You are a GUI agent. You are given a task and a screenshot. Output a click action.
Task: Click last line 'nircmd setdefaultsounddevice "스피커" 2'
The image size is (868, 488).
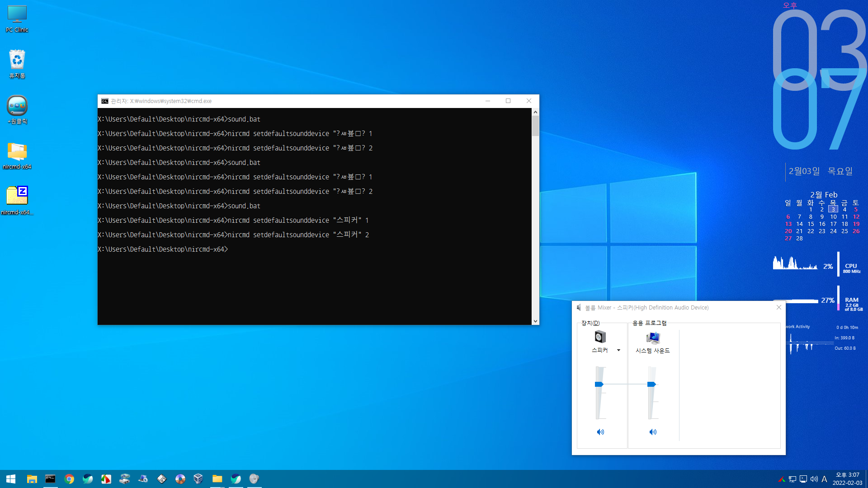298,235
